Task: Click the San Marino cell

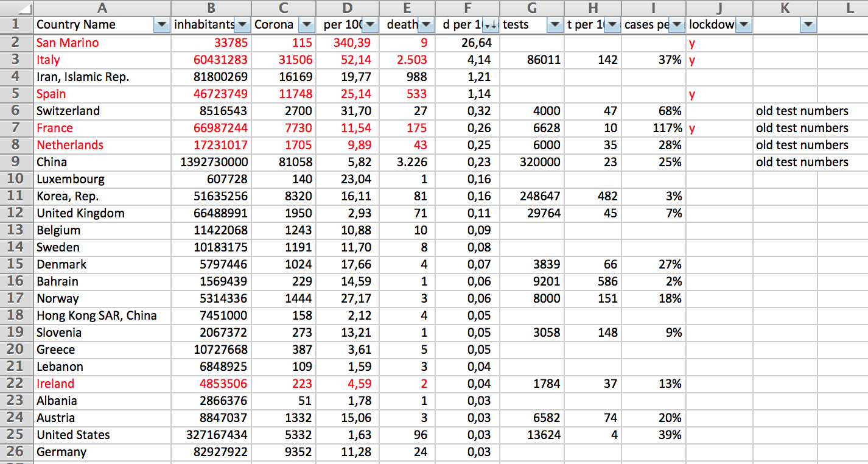Action: click(102, 43)
